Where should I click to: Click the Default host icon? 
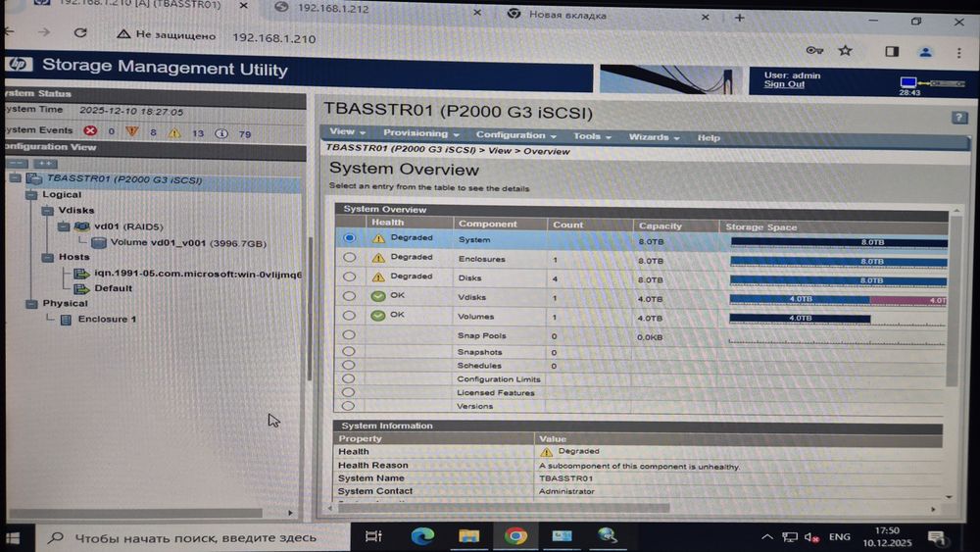[81, 288]
